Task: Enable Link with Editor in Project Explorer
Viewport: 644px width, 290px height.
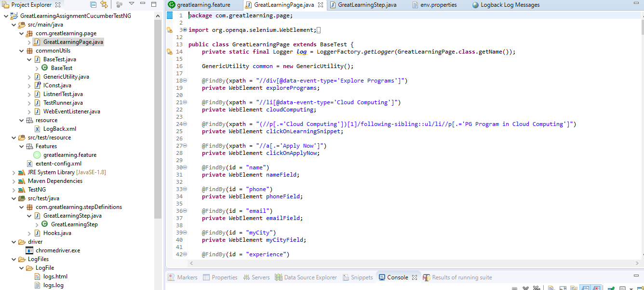Action: (105, 5)
